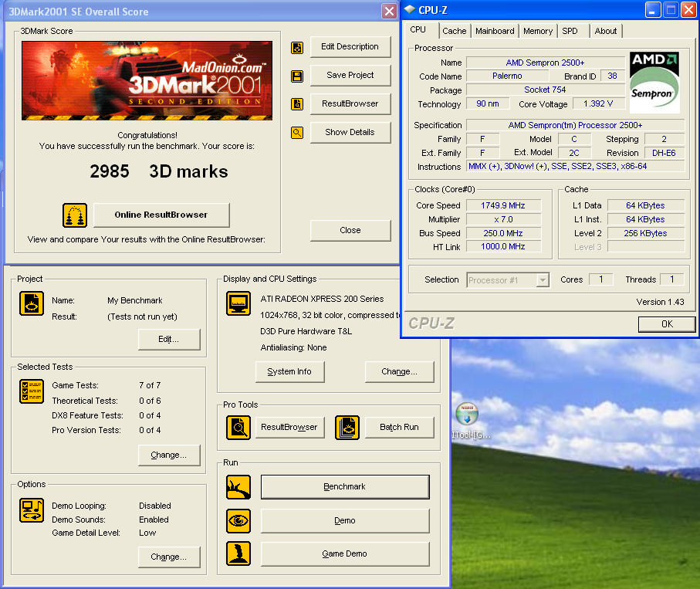Click the Game Demo button
This screenshot has height=589, width=700.
(x=345, y=553)
